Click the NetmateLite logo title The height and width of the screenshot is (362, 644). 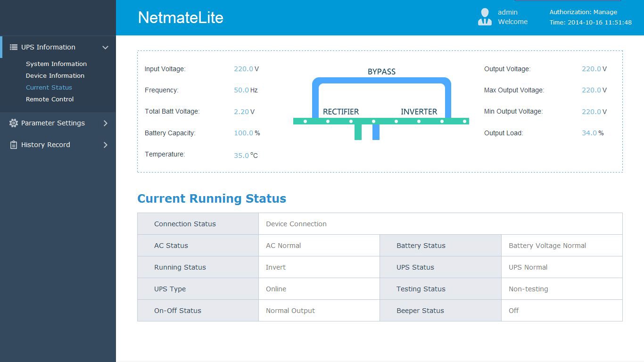pos(181,17)
